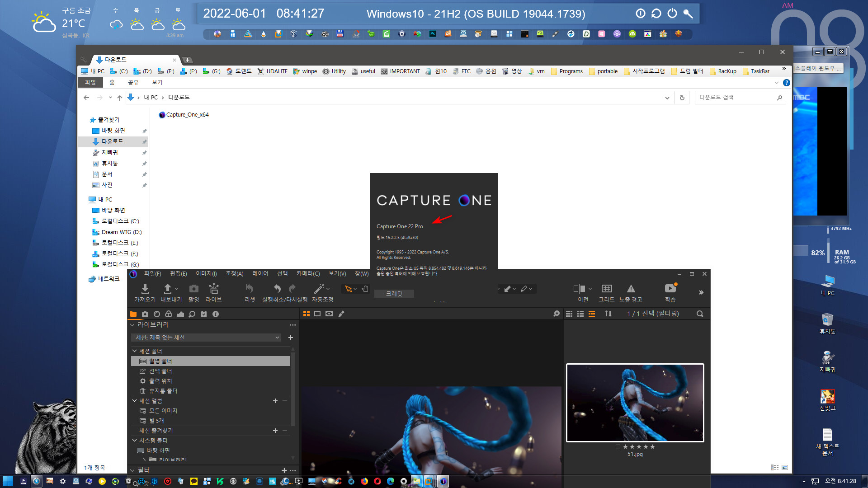Click Explorer refresh button
The height and width of the screenshot is (488, 868).
click(x=682, y=98)
